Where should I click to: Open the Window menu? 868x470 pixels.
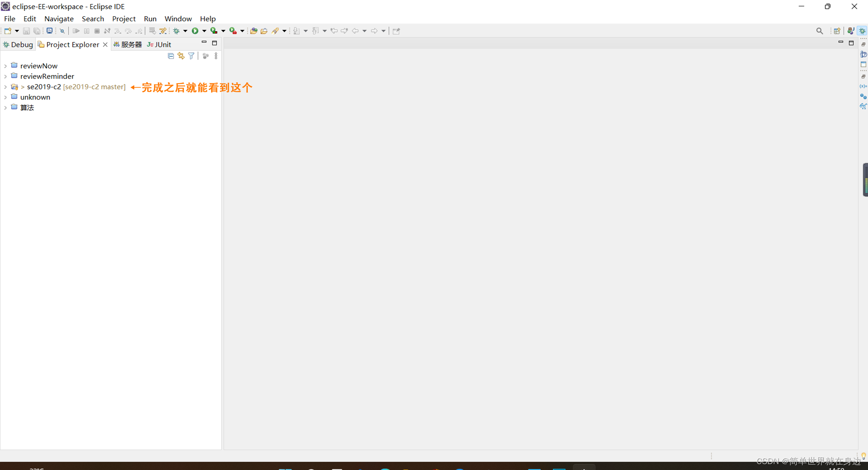(178, 19)
